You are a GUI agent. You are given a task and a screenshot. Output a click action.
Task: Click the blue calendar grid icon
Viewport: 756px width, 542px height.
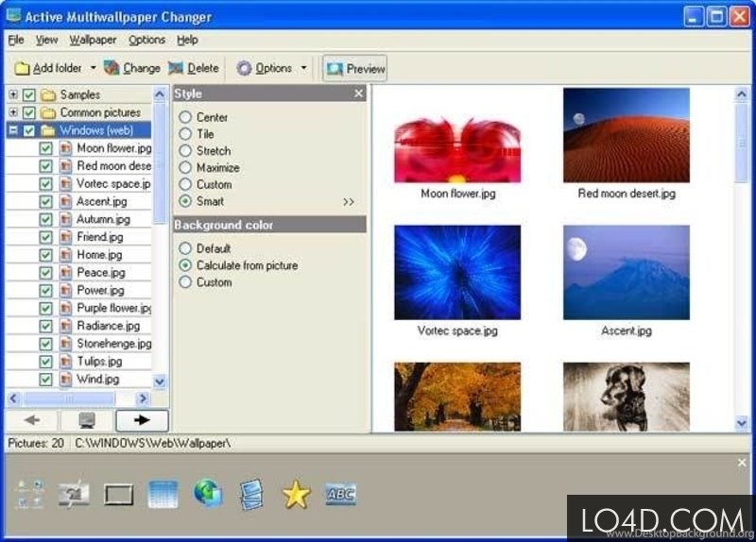tap(163, 494)
